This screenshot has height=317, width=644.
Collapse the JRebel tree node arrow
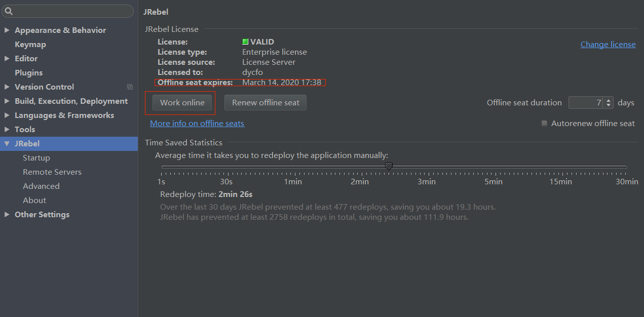coord(7,144)
